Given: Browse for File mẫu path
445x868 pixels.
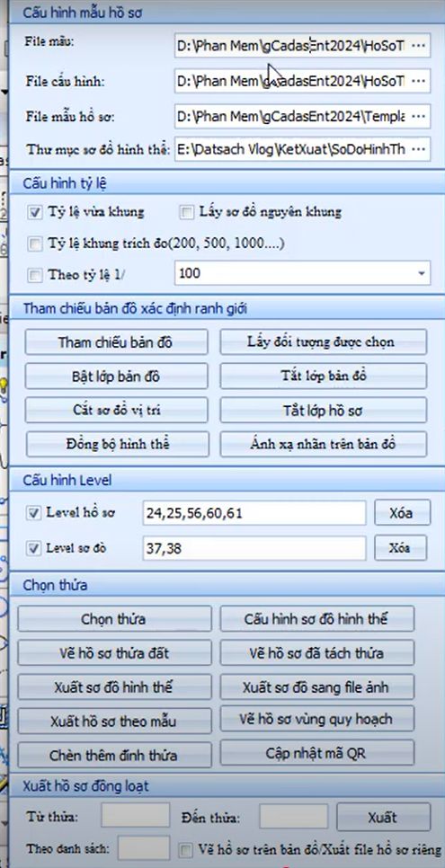Looking at the screenshot, I should coord(420,47).
